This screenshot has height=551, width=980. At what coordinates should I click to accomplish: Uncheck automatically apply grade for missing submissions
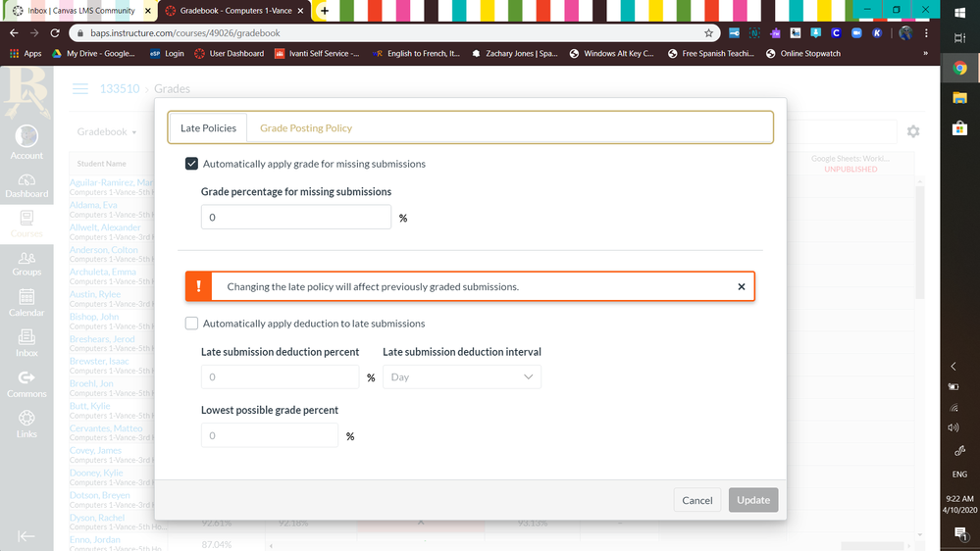192,164
